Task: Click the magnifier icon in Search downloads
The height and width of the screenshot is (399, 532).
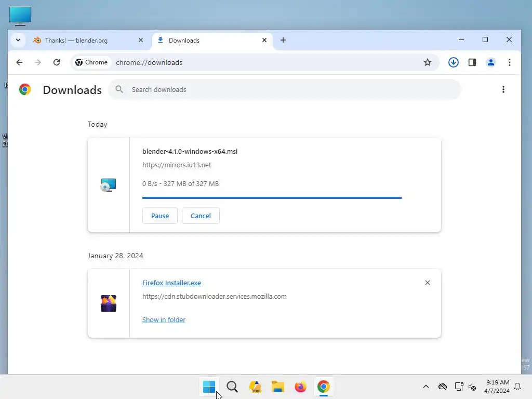Action: (119, 89)
